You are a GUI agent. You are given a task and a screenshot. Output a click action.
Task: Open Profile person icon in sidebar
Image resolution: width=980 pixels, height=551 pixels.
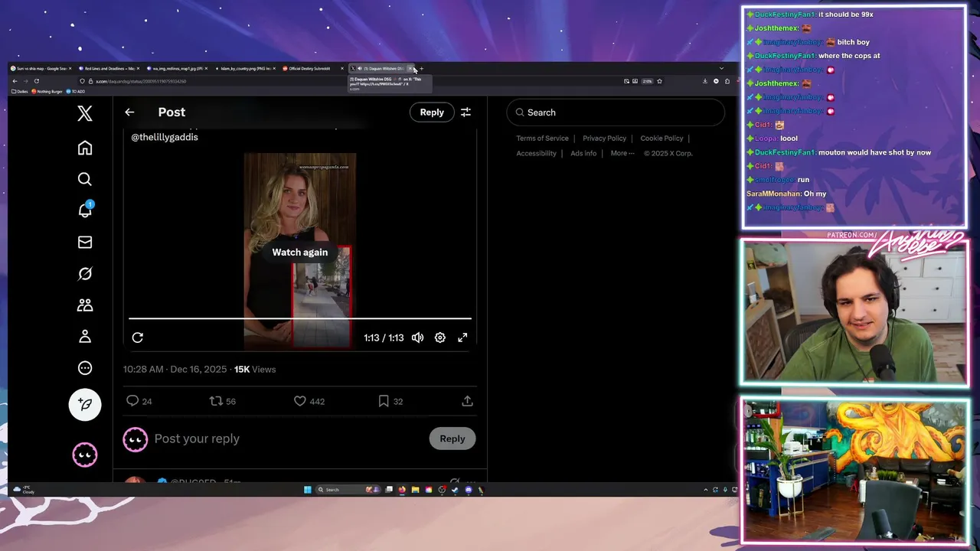85,337
